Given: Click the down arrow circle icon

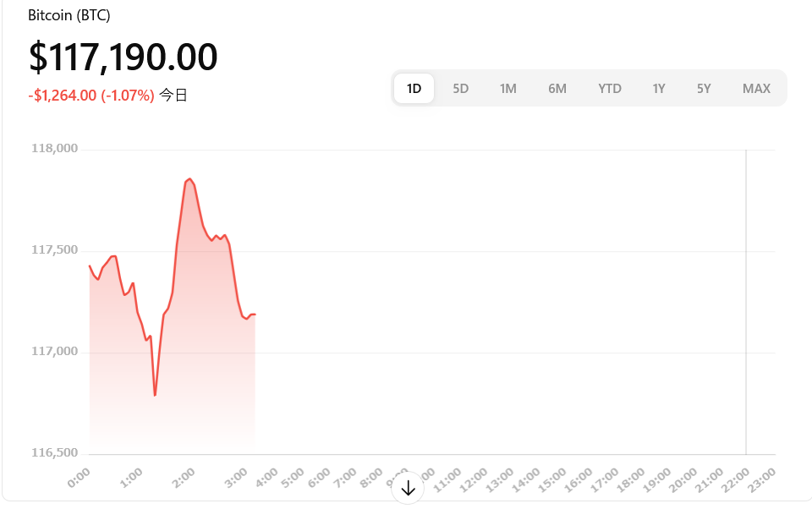Looking at the screenshot, I should pos(408,488).
